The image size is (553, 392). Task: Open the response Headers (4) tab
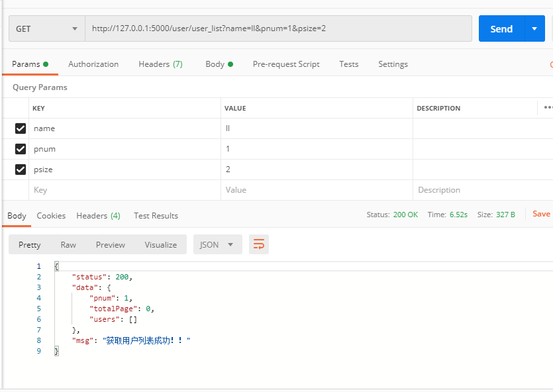click(x=99, y=215)
